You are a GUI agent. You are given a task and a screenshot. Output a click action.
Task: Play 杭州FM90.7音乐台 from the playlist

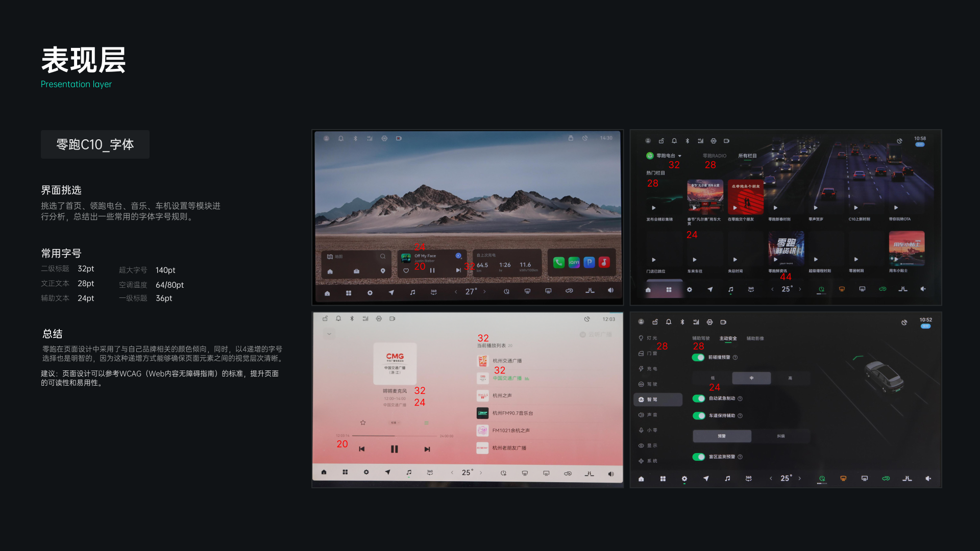[512, 413]
